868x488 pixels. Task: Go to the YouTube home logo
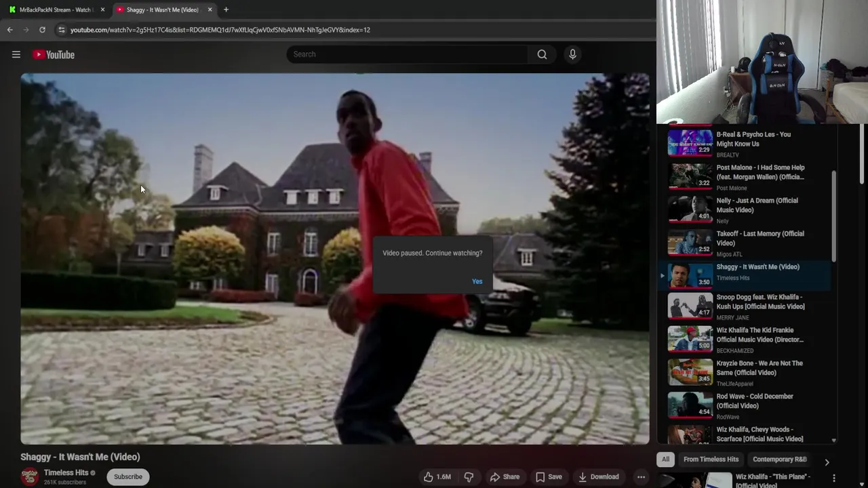click(x=54, y=55)
